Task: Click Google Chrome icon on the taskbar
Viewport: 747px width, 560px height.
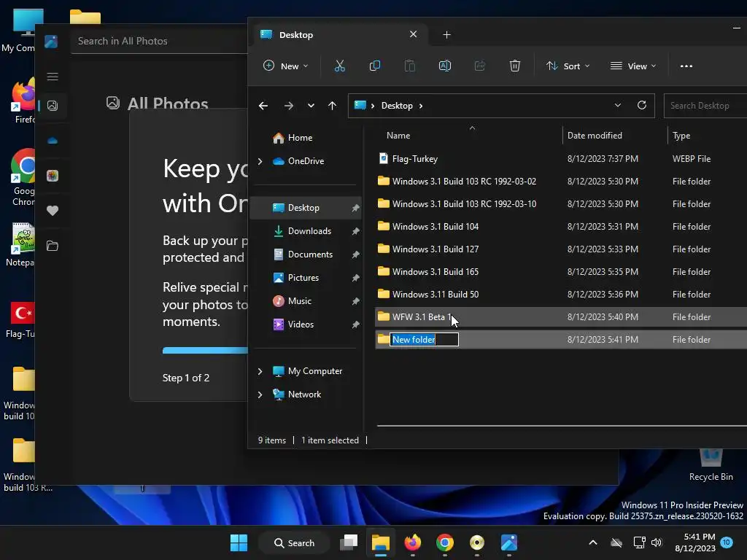Action: tap(444, 542)
